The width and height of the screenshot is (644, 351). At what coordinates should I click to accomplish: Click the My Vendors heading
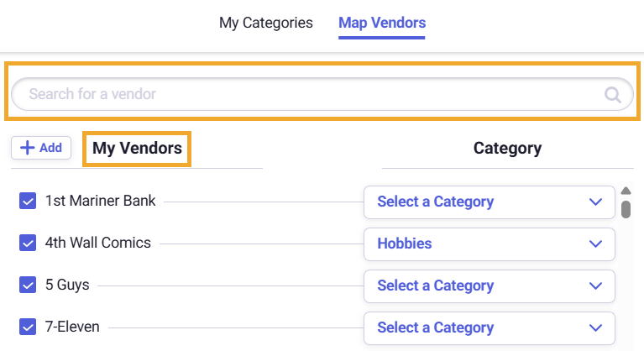137,149
